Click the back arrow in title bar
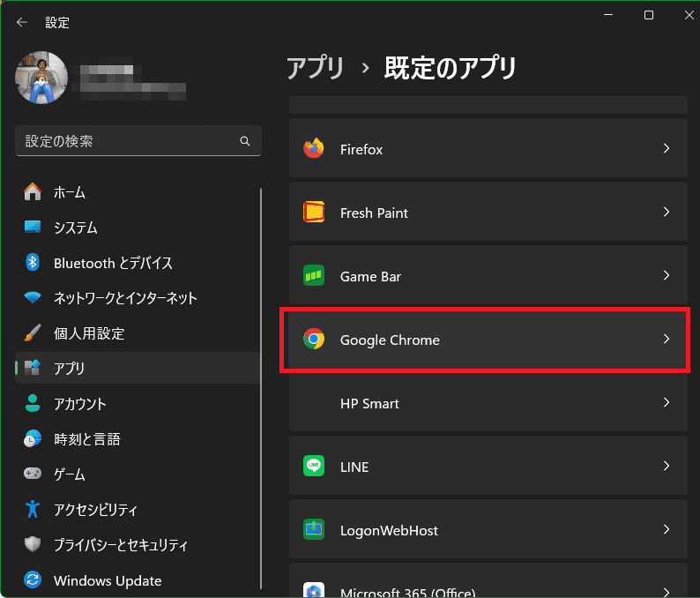The image size is (700, 598). coord(22,23)
